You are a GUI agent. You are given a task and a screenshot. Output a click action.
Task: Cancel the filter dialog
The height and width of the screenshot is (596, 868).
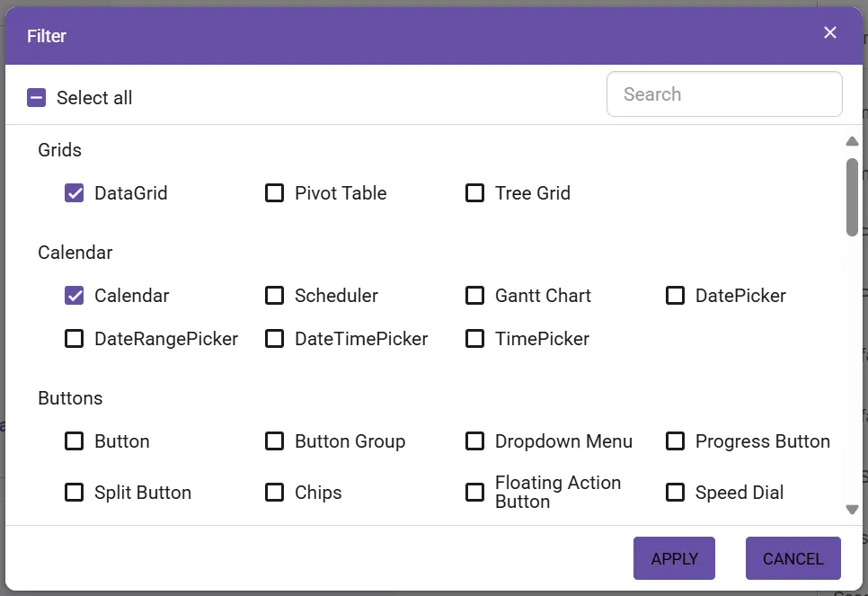point(793,557)
